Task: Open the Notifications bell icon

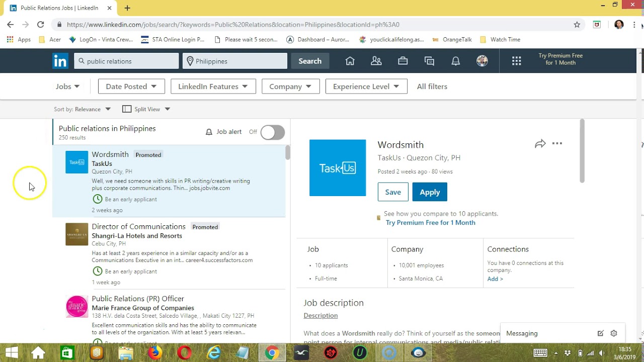Action: click(x=456, y=61)
